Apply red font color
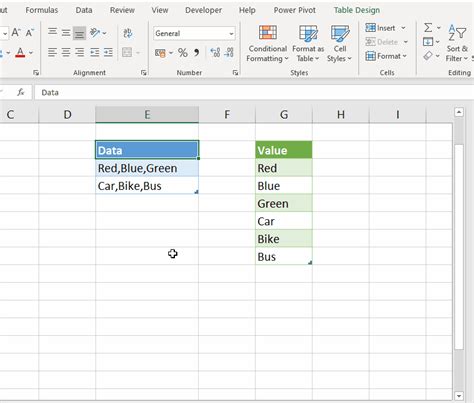The image size is (474, 403). (x=20, y=53)
